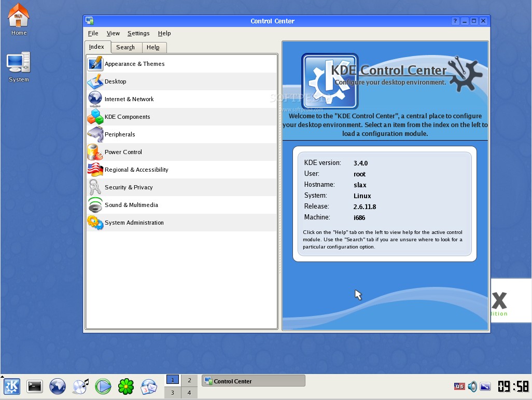Switch to the Index tab
The width and height of the screenshot is (532, 400).
(x=97, y=47)
